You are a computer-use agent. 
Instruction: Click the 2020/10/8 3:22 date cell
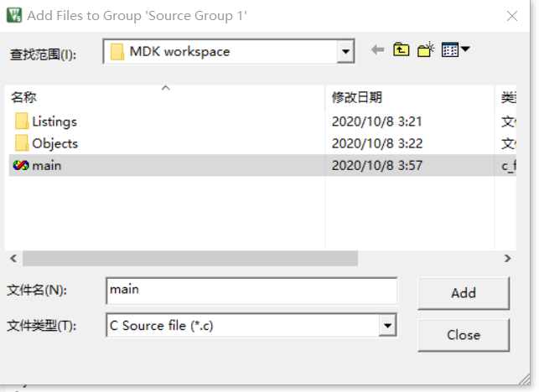(x=377, y=143)
